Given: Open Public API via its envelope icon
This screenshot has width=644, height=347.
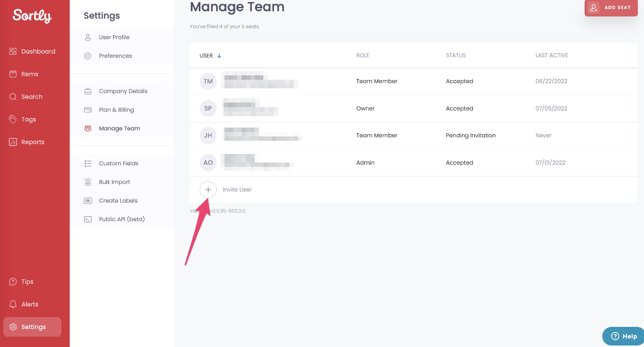Looking at the screenshot, I should coord(88,219).
